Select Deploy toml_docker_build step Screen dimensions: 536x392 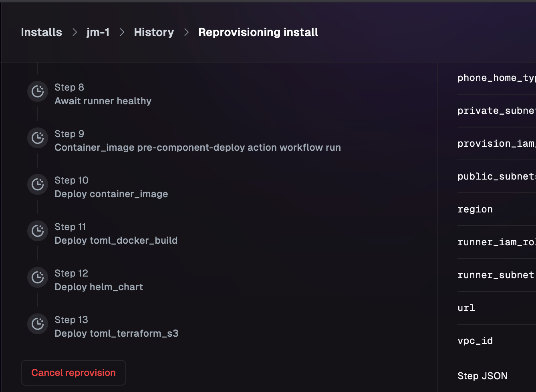coord(116,234)
